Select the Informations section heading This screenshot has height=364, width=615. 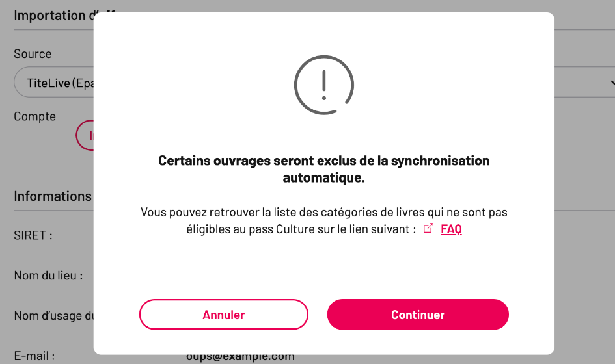[53, 196]
